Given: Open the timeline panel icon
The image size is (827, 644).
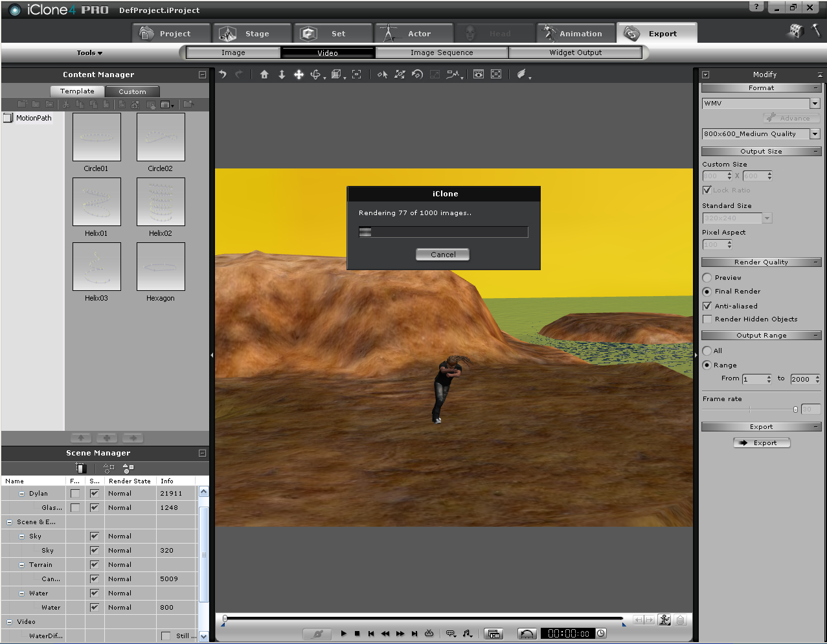Looking at the screenshot, I should 493,634.
